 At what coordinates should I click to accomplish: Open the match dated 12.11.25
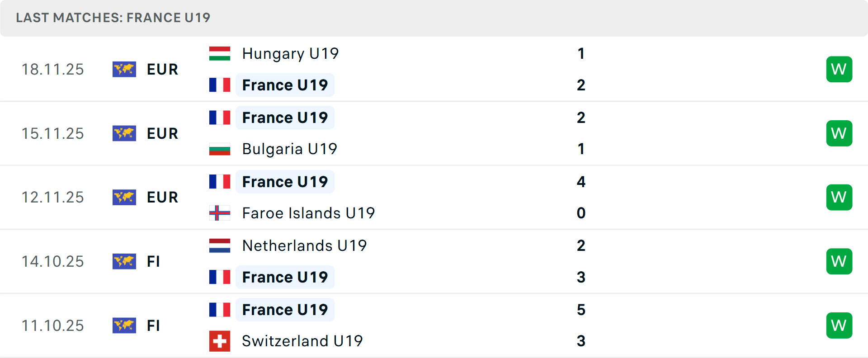(434, 198)
